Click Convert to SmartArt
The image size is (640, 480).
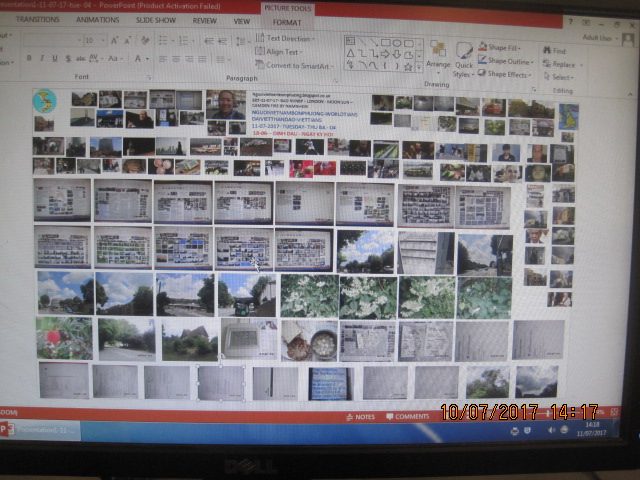pos(294,65)
